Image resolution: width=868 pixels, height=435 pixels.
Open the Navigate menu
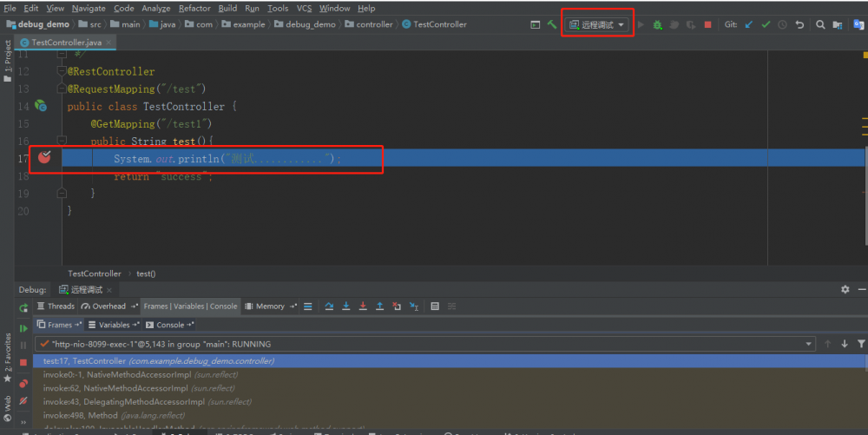coord(89,9)
